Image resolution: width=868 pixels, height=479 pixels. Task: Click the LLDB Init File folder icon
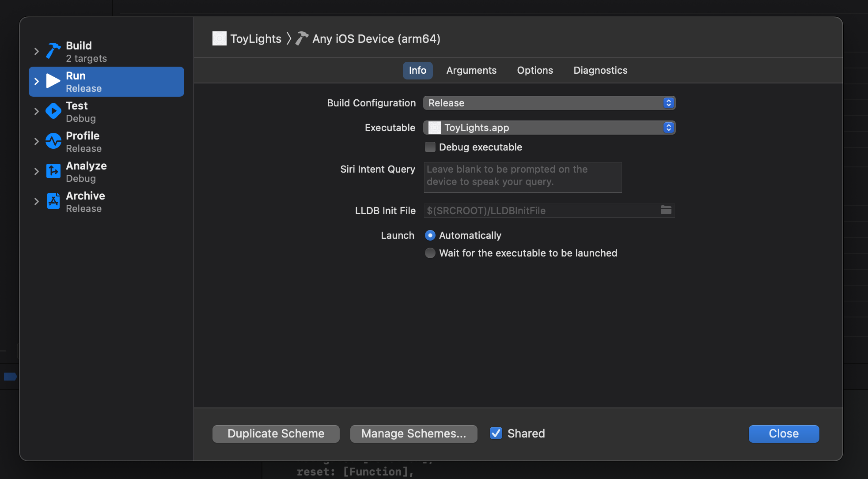click(666, 210)
